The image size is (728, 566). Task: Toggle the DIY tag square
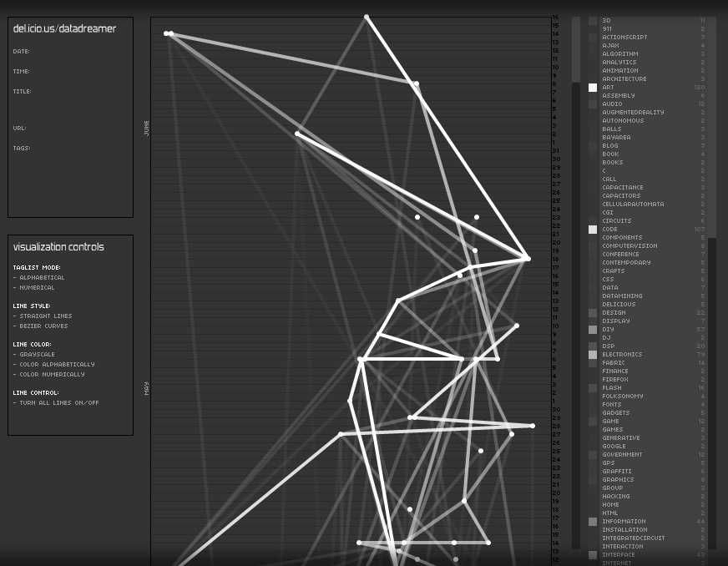[593, 330]
